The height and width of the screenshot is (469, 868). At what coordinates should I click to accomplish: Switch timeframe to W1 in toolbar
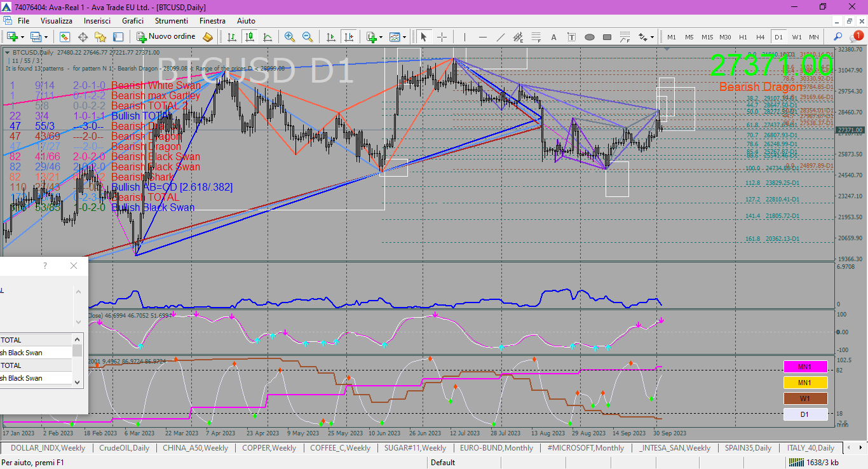(796, 37)
